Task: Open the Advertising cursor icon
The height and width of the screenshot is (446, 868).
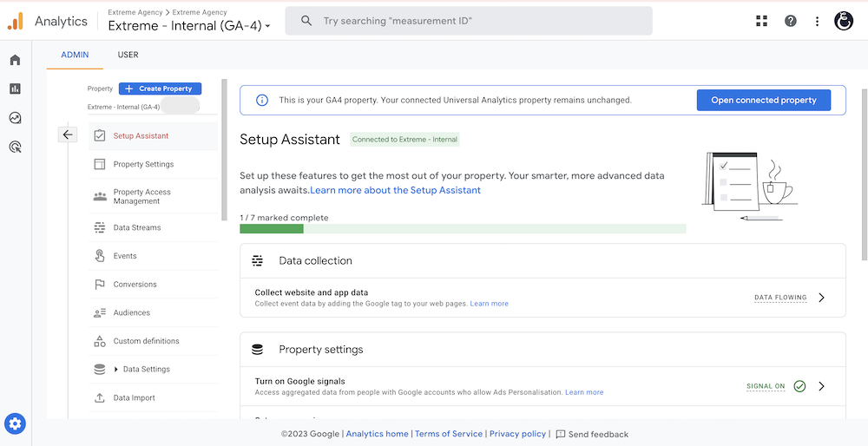Action: click(16, 147)
